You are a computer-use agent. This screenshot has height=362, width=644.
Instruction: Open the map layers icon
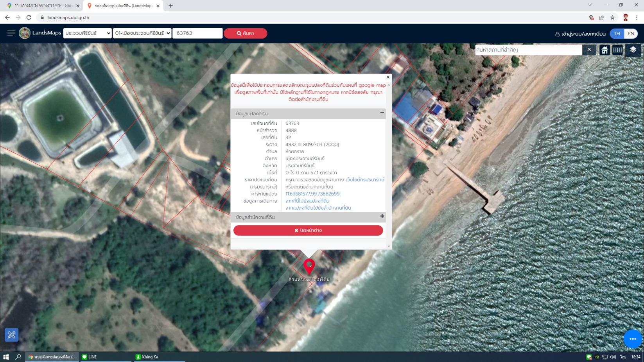633,50
